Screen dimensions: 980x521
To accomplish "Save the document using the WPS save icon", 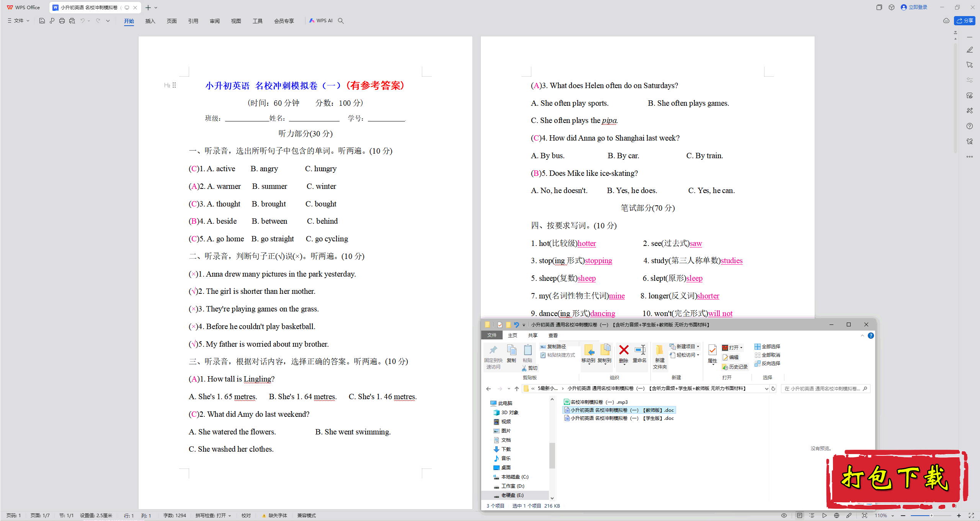I will click(x=42, y=21).
